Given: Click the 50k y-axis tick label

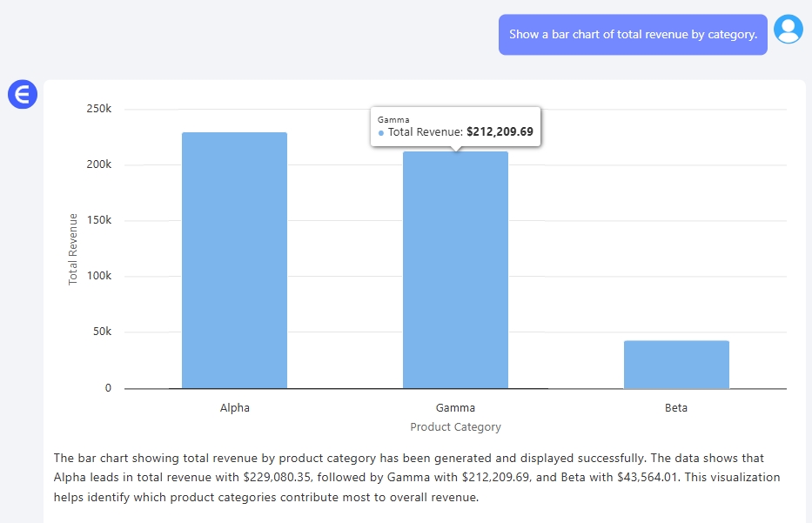Looking at the screenshot, I should [x=100, y=332].
